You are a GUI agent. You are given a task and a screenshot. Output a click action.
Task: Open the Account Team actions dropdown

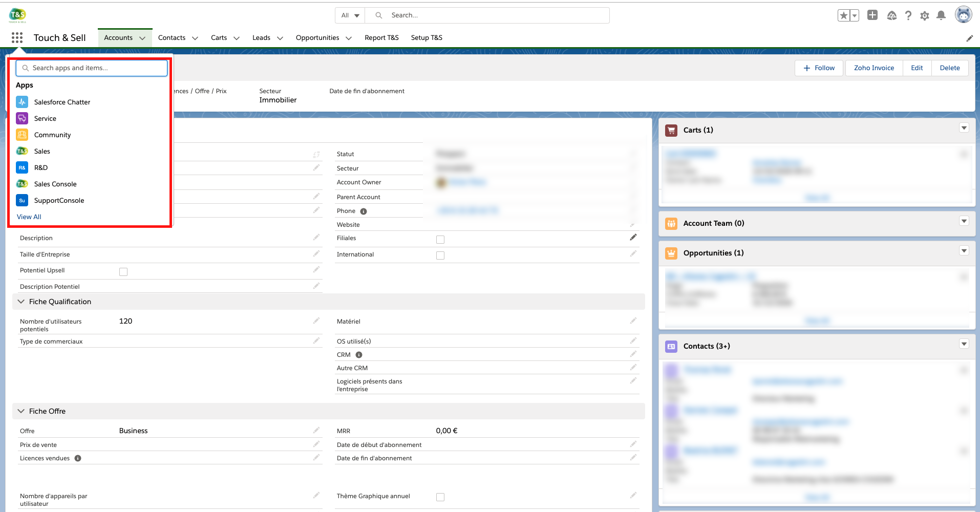pos(964,221)
